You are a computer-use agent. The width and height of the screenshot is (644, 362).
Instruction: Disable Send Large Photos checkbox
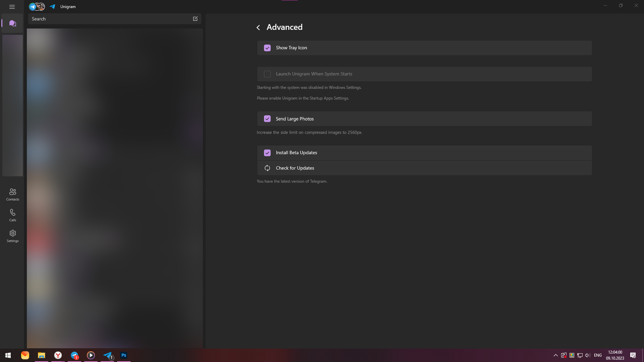[x=267, y=119]
